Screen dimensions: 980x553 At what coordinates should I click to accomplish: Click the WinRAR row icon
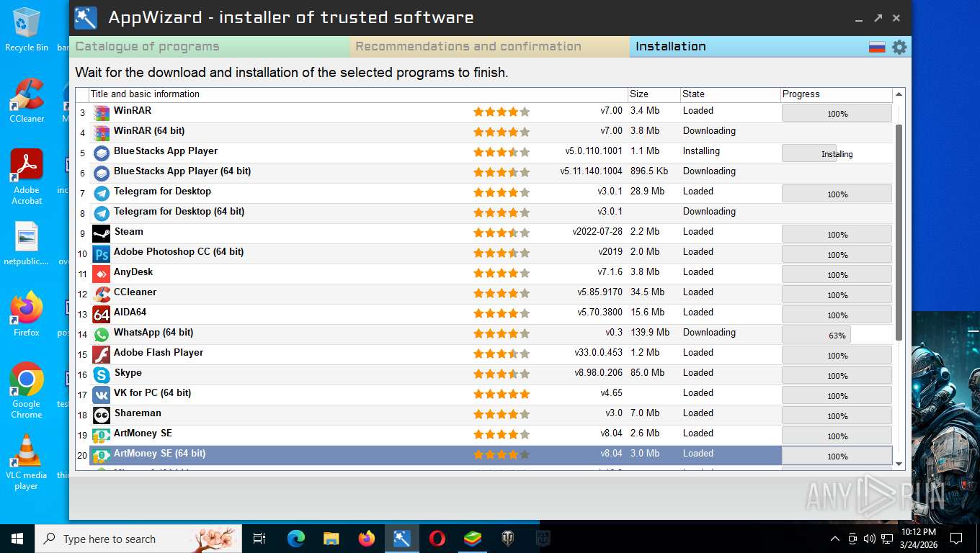(102, 113)
